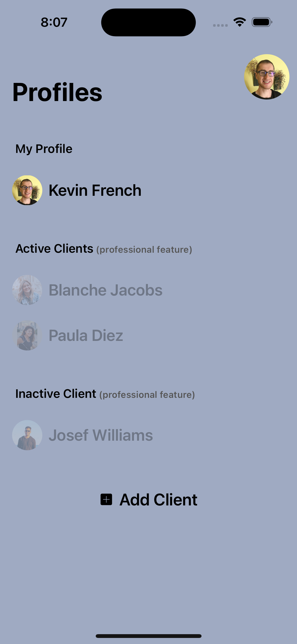Tap the Profiles page title
The width and height of the screenshot is (297, 644).
[57, 92]
